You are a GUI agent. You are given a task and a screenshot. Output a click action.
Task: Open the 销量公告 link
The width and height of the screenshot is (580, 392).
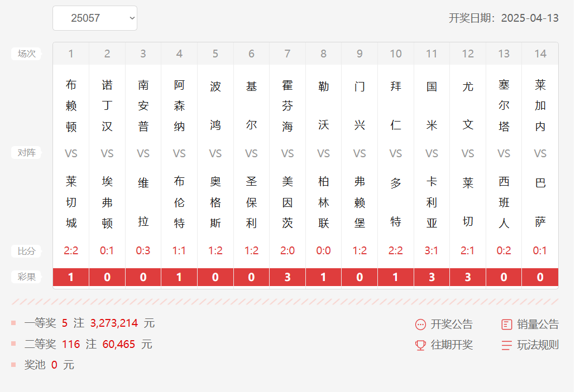(x=538, y=325)
